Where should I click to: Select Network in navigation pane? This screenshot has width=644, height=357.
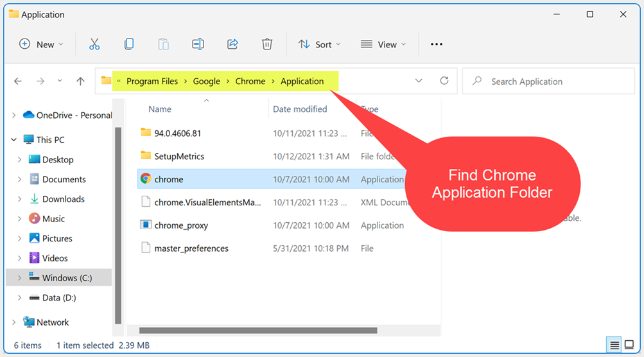(53, 322)
